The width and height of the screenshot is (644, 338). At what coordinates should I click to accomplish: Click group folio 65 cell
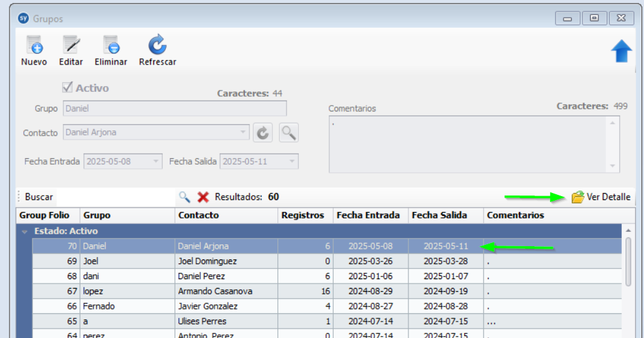(x=56, y=321)
